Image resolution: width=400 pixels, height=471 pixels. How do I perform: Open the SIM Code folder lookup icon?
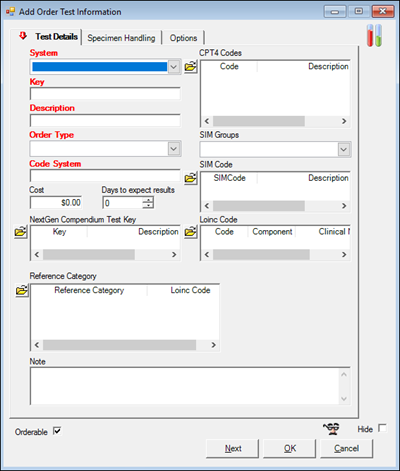click(191, 178)
